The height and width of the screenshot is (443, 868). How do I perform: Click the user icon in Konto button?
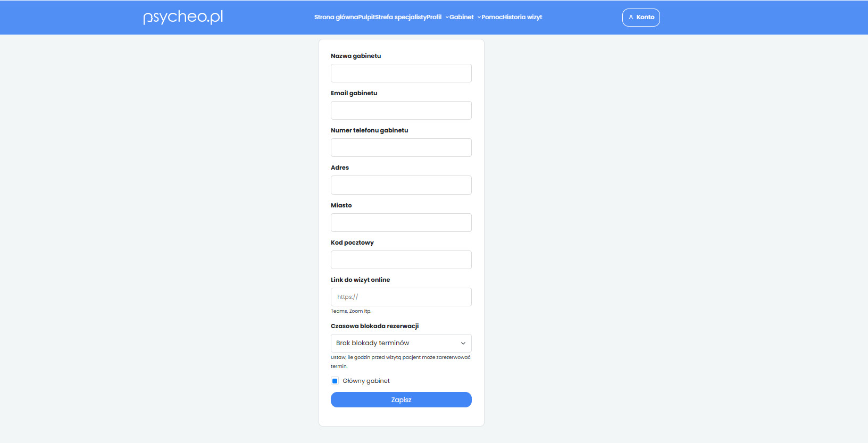(x=631, y=17)
